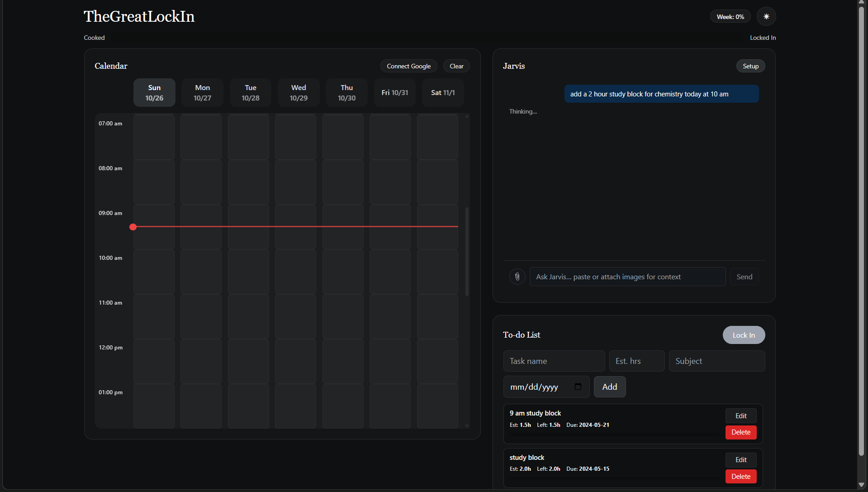Connect Google calendar account
The height and width of the screenshot is (492, 868).
pyautogui.click(x=408, y=66)
